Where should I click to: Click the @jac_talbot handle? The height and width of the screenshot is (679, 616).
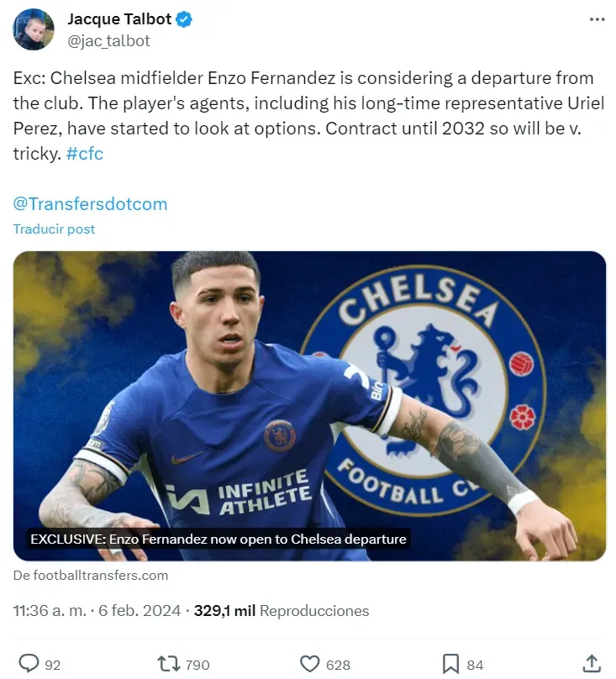tap(109, 39)
